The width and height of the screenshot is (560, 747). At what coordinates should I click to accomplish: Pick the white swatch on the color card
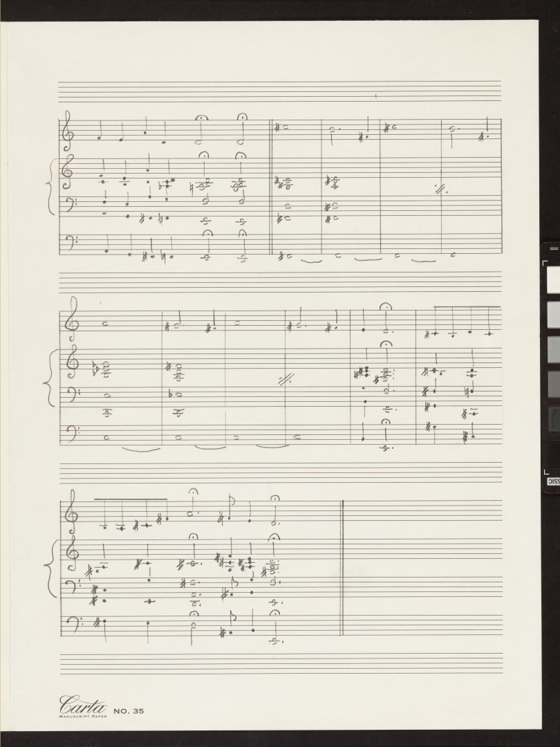553,279
